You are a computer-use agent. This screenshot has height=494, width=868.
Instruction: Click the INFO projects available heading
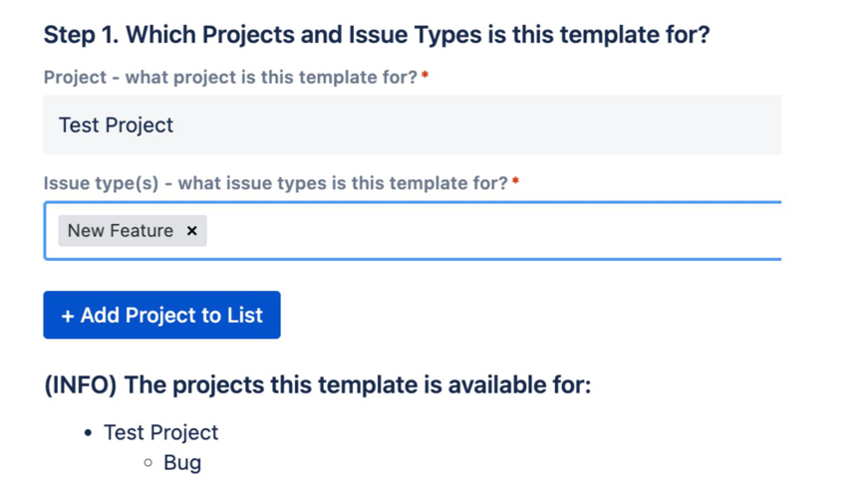click(x=317, y=384)
